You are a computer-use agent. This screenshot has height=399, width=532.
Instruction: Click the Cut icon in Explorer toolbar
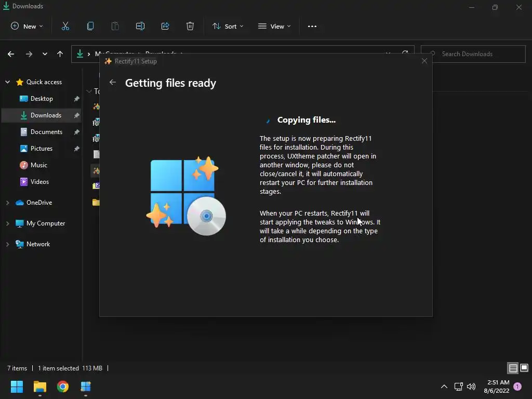[65, 26]
